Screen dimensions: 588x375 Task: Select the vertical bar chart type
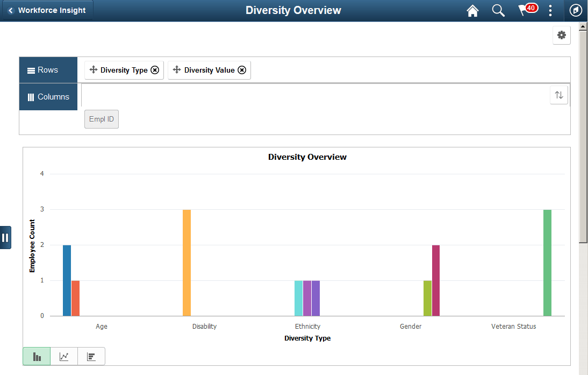point(36,356)
